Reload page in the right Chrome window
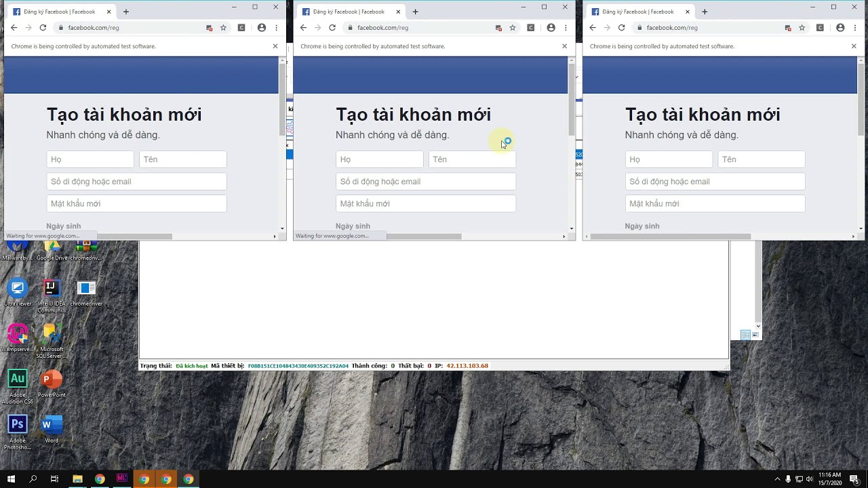This screenshot has height=488, width=868. click(622, 28)
